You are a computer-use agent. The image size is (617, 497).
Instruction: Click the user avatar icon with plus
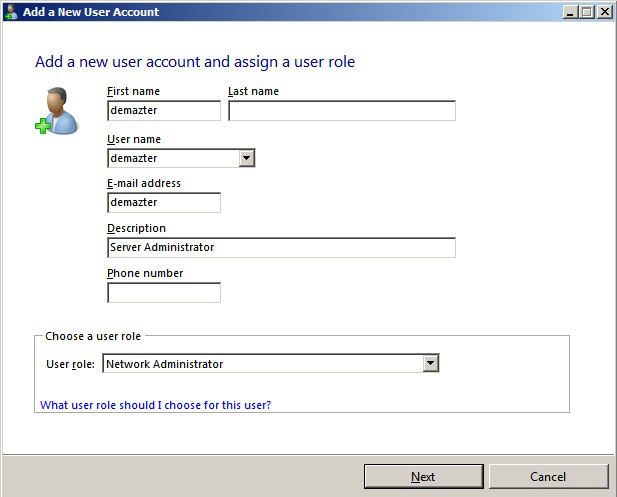pyautogui.click(x=57, y=111)
